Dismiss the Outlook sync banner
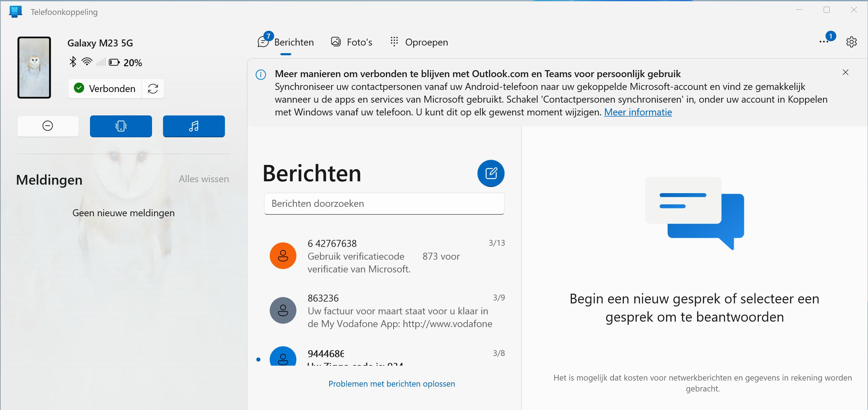 [846, 72]
